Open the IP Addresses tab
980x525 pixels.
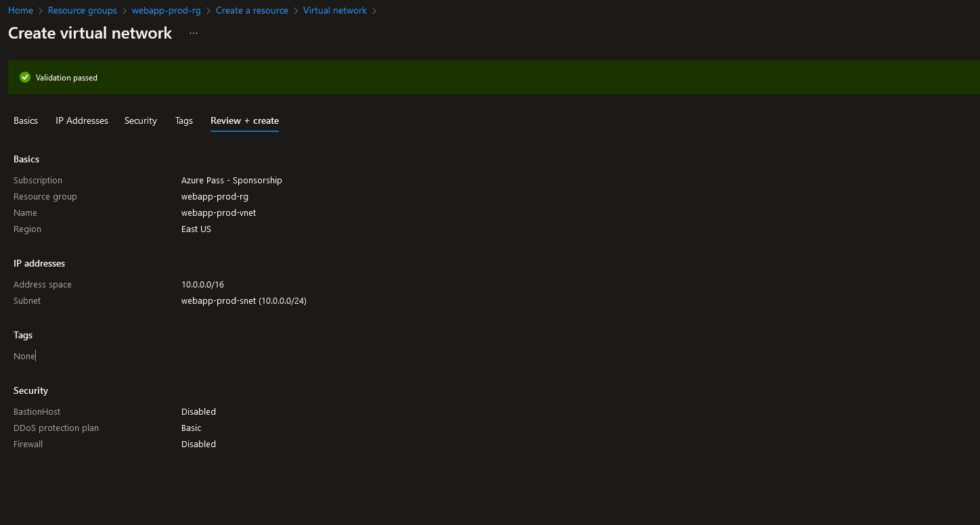82,120
